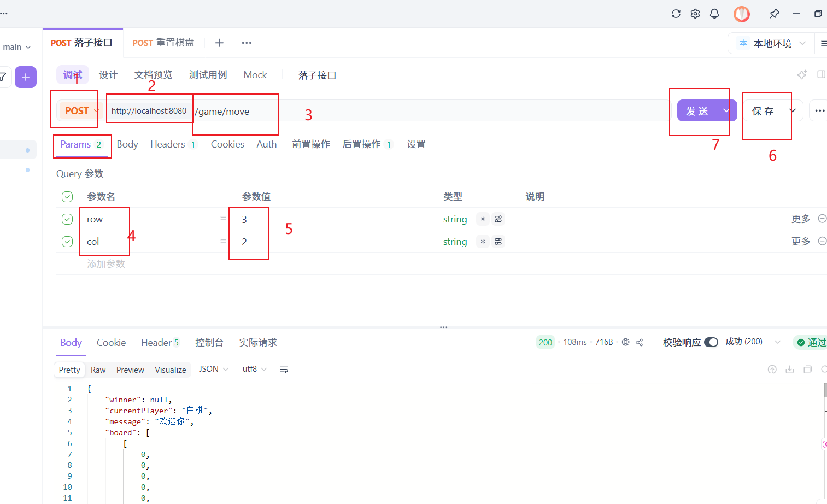Click the AI sparkle icon near 落子接口 title
827x504 pixels.
802,75
